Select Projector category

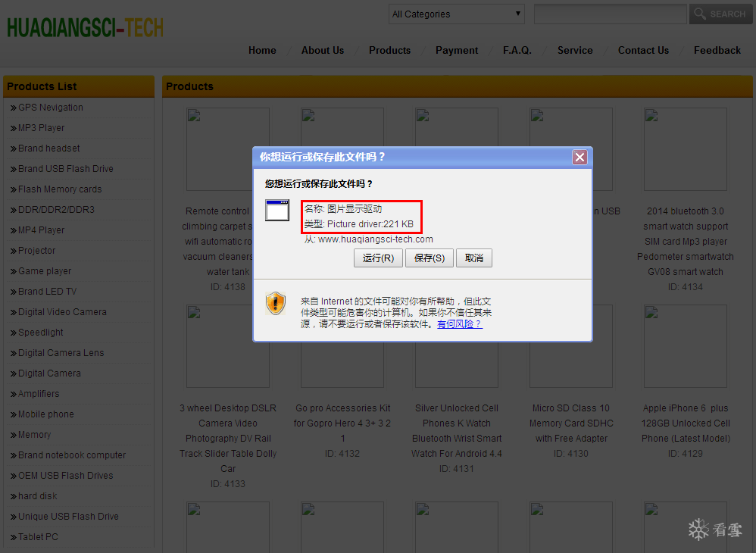point(36,251)
